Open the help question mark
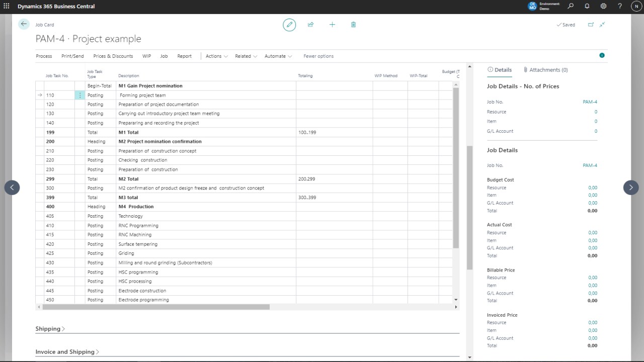Screen dimensions: 644x362 click(620, 7)
